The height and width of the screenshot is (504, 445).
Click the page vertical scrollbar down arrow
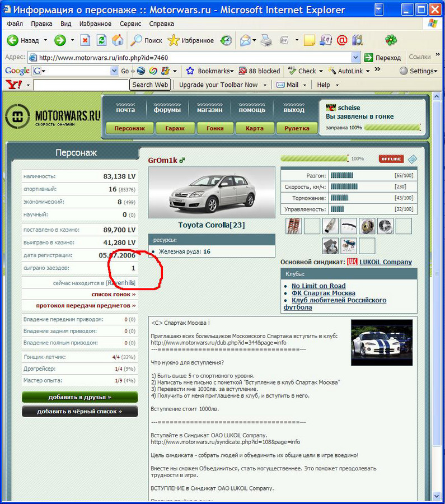point(437,496)
